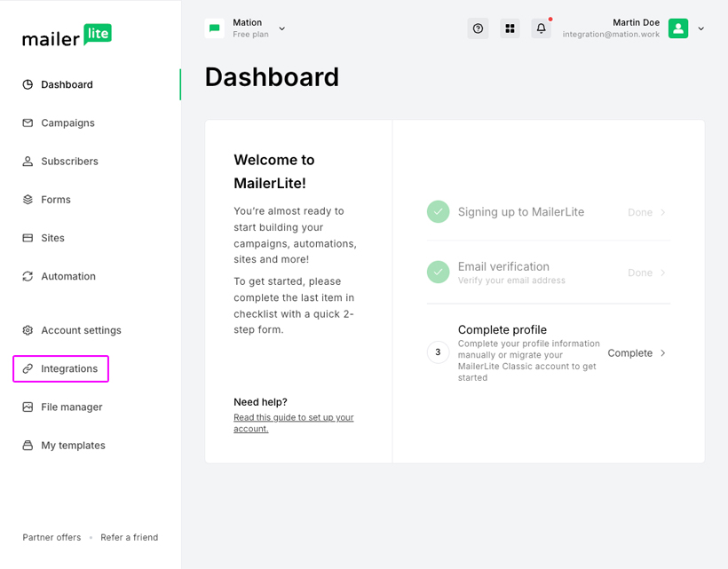The height and width of the screenshot is (569, 728).
Task: Open the apps grid icon
Action: pos(510,28)
